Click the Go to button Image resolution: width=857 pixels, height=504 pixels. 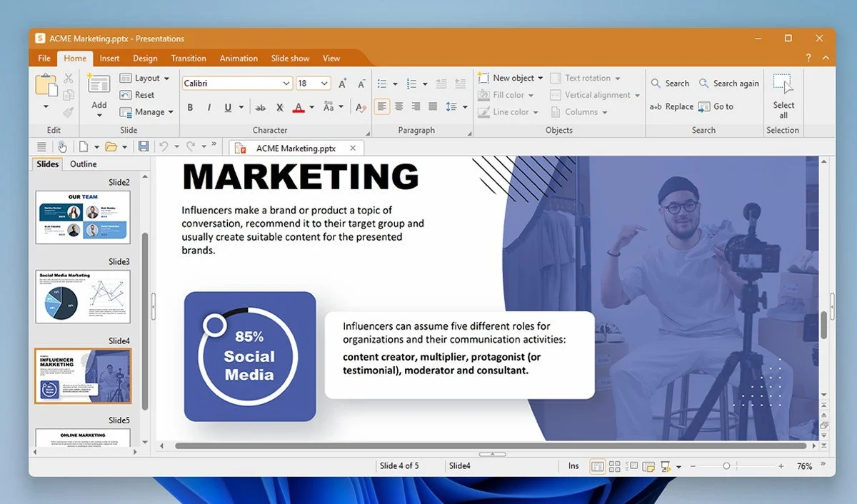pos(716,106)
